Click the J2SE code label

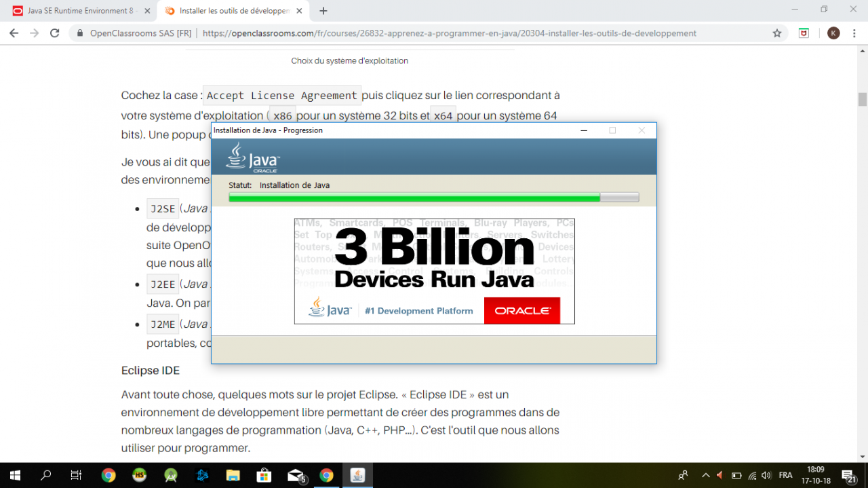[x=163, y=208]
